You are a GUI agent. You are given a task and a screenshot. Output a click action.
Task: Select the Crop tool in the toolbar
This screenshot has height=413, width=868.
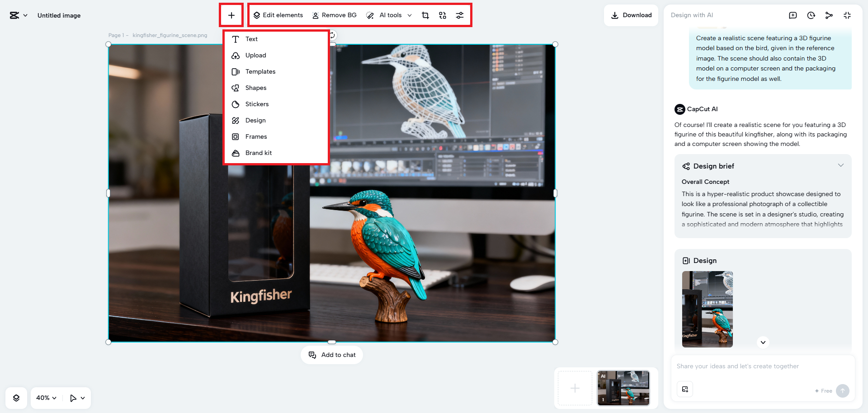(x=425, y=15)
